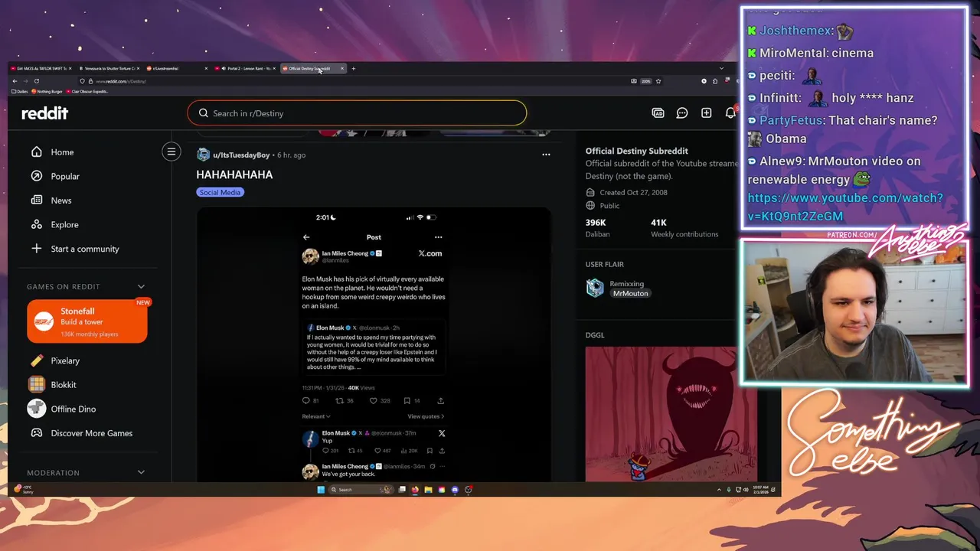Viewport: 980px width, 551px height.
Task: Switch to the Portal 2 - Lemon Rant tab
Action: coord(245,68)
